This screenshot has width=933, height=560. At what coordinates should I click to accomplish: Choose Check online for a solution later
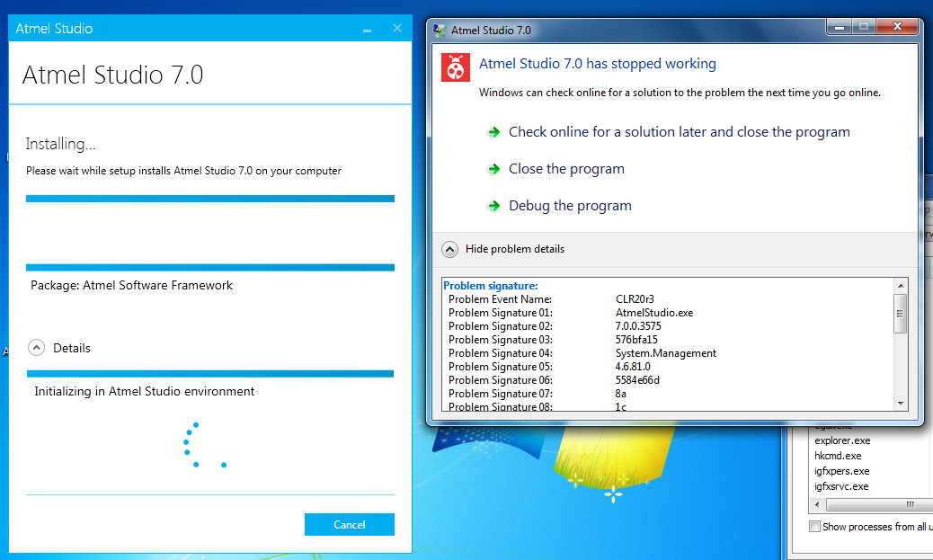click(x=679, y=132)
